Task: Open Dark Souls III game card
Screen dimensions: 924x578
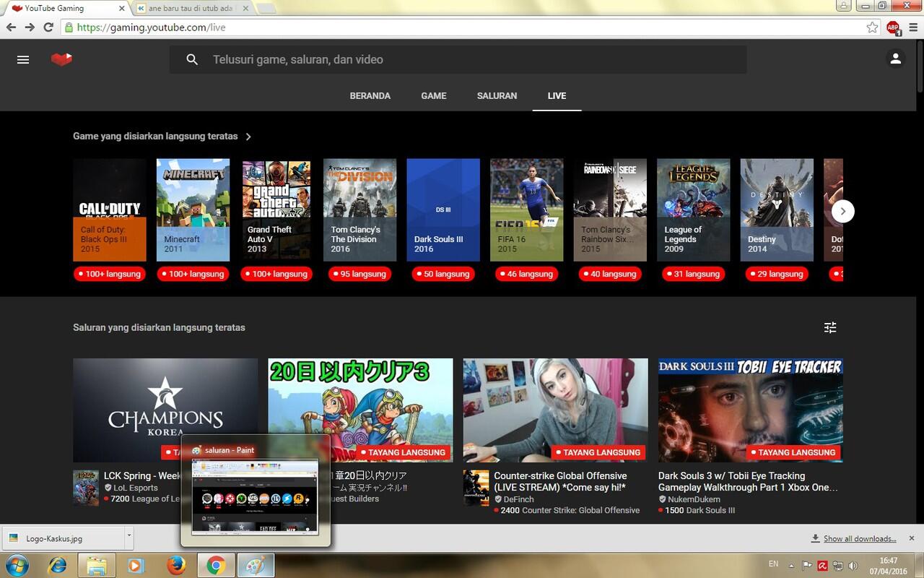Action: (x=443, y=210)
